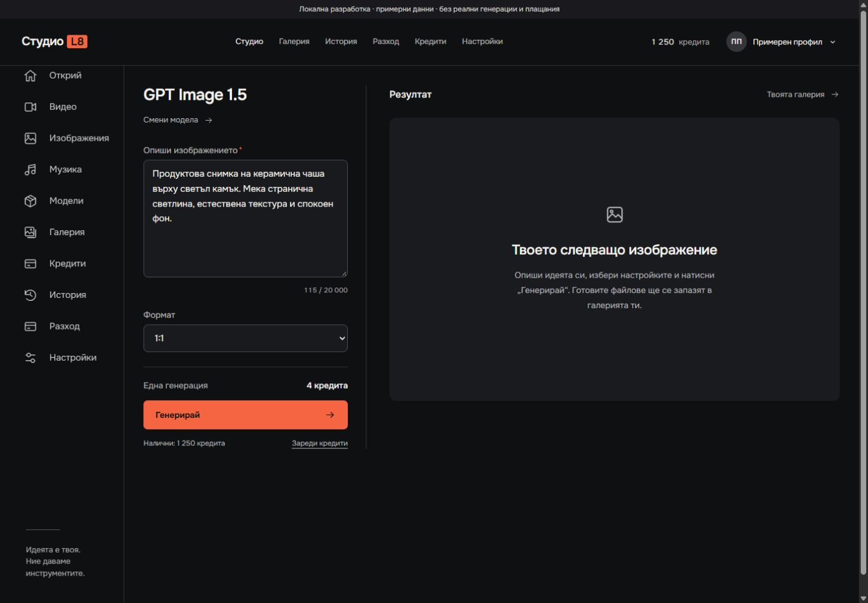The height and width of the screenshot is (603, 868).
Task: Click the arrow beside Твоята галерия
Action: 835,94
